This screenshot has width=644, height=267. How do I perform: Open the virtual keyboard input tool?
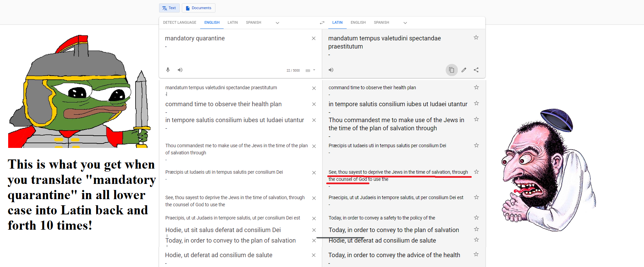[308, 71]
